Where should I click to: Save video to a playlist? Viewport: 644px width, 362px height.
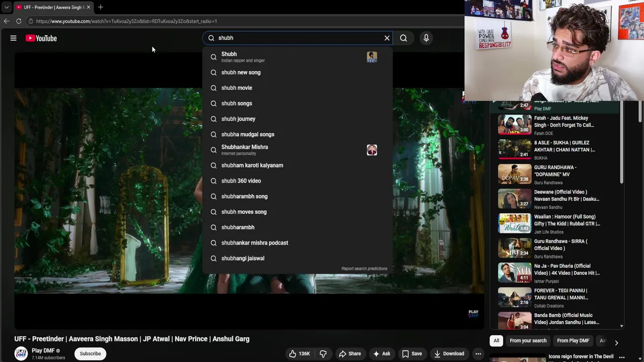point(411,353)
